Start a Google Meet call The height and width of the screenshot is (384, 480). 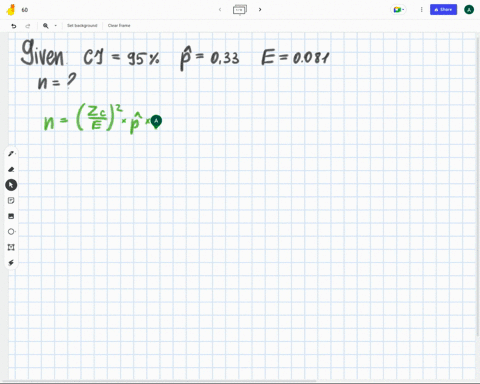point(398,10)
